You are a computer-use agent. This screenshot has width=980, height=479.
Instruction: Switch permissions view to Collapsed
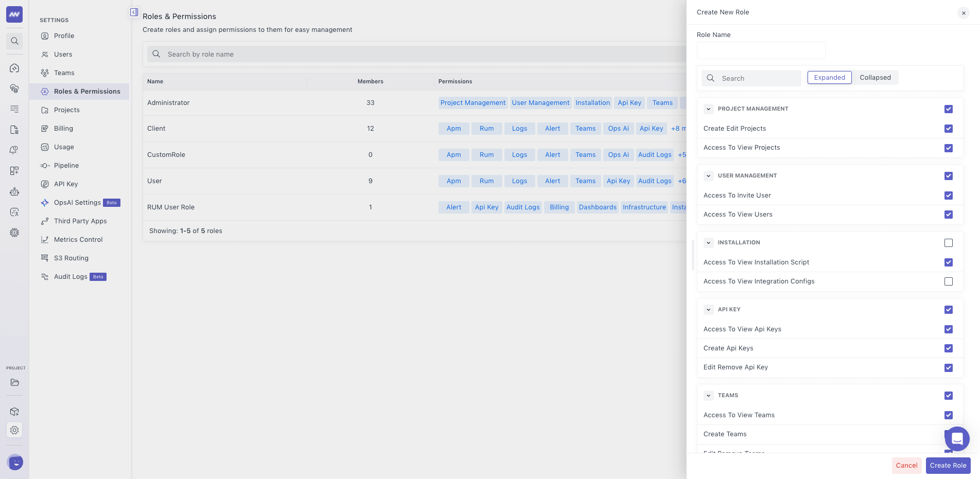pyautogui.click(x=875, y=78)
